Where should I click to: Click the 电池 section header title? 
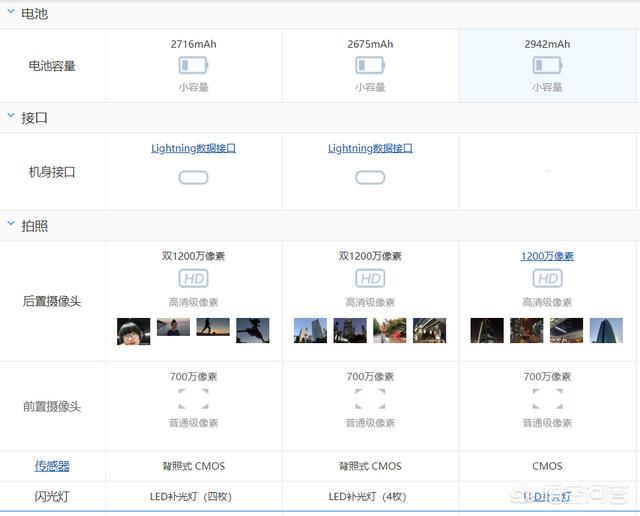coord(34,13)
